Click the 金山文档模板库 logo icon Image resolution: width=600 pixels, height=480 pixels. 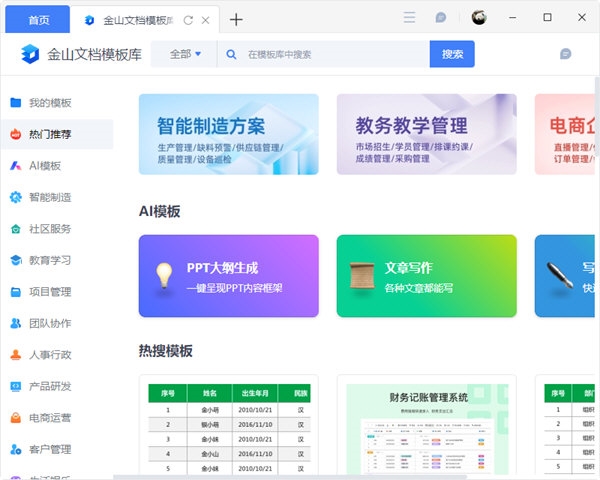[x=30, y=54]
